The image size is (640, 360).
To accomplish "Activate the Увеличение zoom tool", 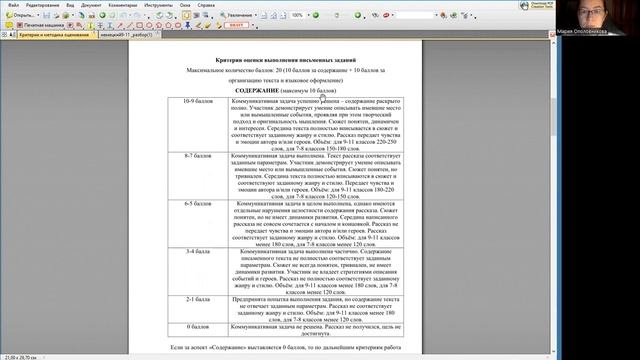I will click(236, 15).
